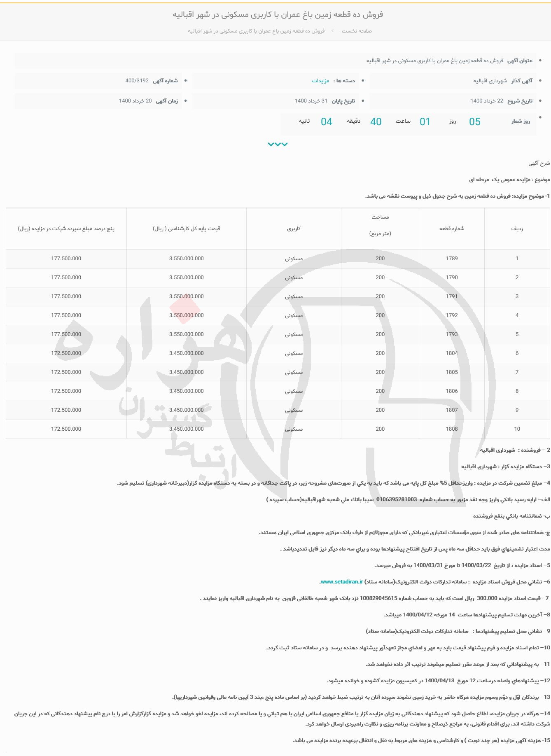Select document price 300.000 ریال
Screen dimensions: 551x756
pos(485,598)
